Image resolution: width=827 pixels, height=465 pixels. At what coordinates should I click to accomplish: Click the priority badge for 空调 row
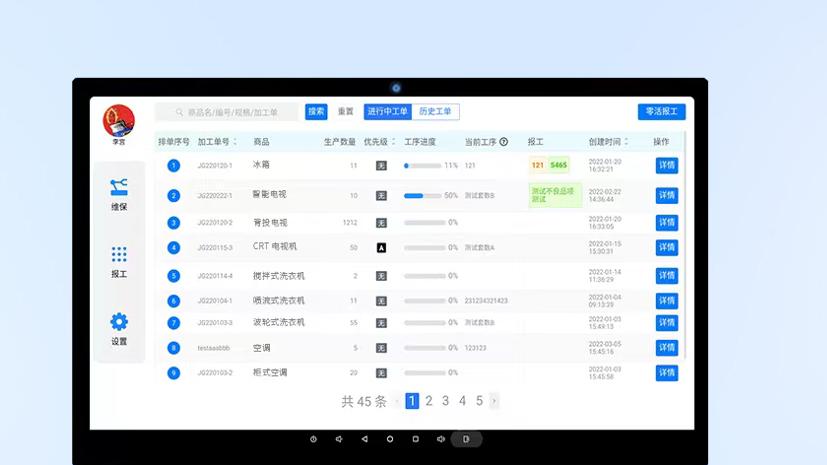coord(381,348)
